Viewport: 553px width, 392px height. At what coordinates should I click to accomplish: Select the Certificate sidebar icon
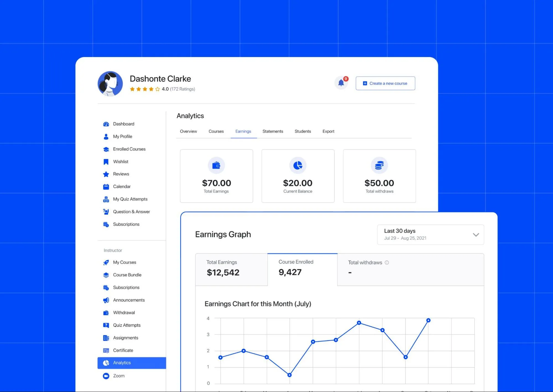pos(106,350)
